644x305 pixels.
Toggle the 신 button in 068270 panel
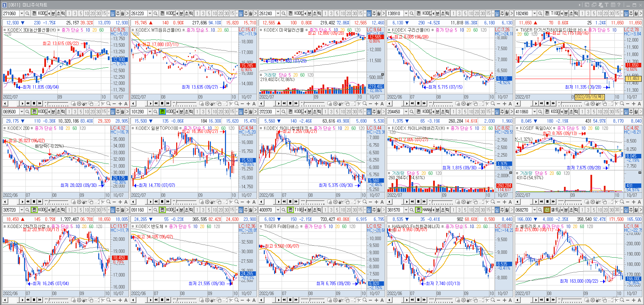tap(546, 210)
